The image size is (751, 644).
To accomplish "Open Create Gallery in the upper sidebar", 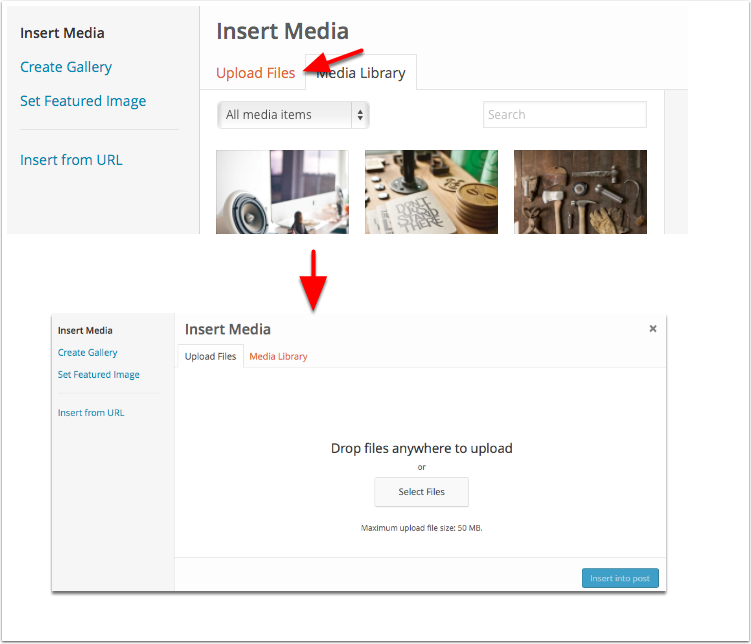I will point(66,67).
